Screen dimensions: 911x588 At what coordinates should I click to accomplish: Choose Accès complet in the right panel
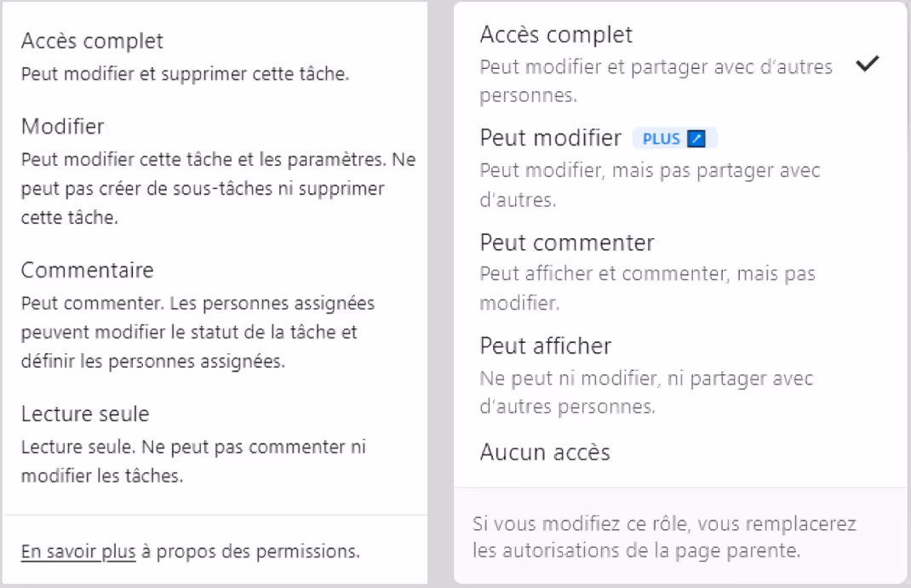pos(557,35)
